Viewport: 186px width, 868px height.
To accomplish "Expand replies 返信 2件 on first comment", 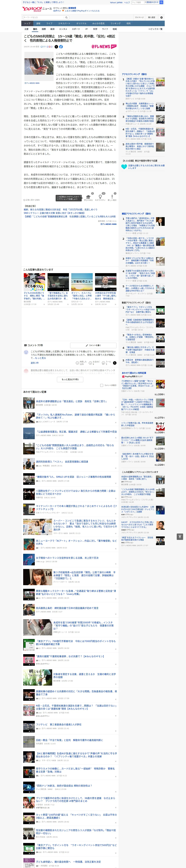I will (x=34, y=363).
